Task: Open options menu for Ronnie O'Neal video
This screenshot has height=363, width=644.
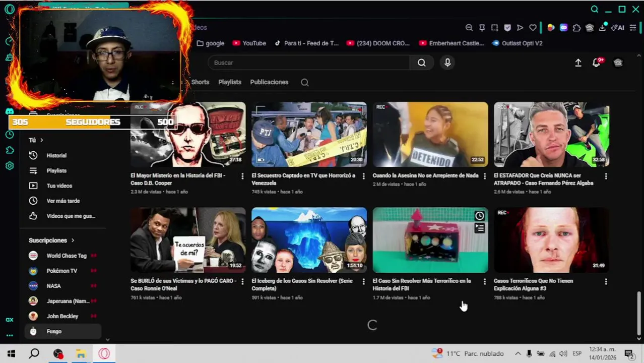Action: pyautogui.click(x=242, y=281)
